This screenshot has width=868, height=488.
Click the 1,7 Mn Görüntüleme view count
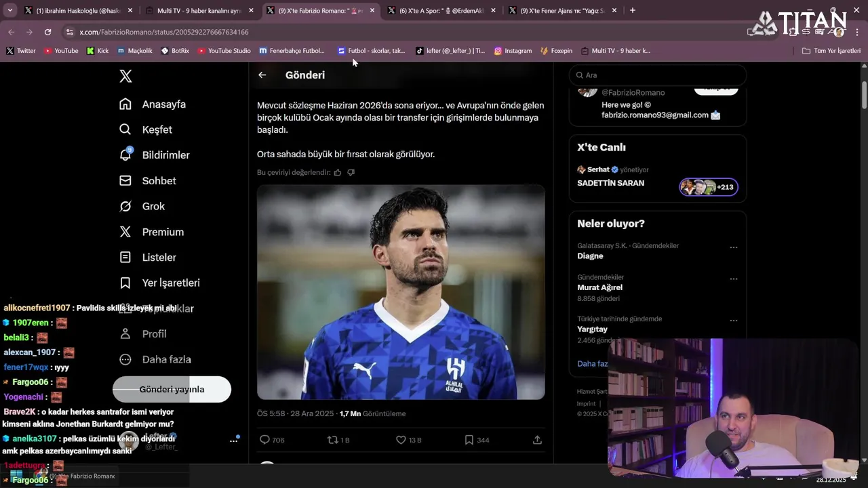[x=372, y=413]
